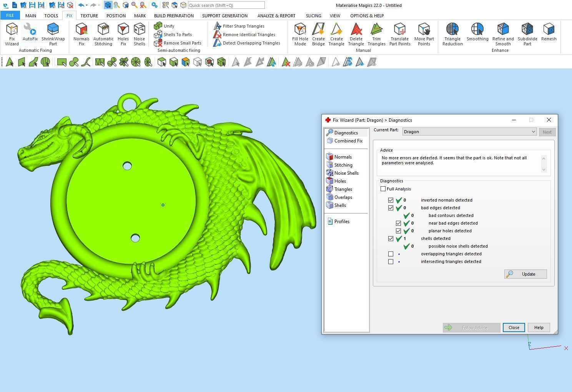The height and width of the screenshot is (392, 572).
Task: Click the Unify command
Action: click(164, 26)
